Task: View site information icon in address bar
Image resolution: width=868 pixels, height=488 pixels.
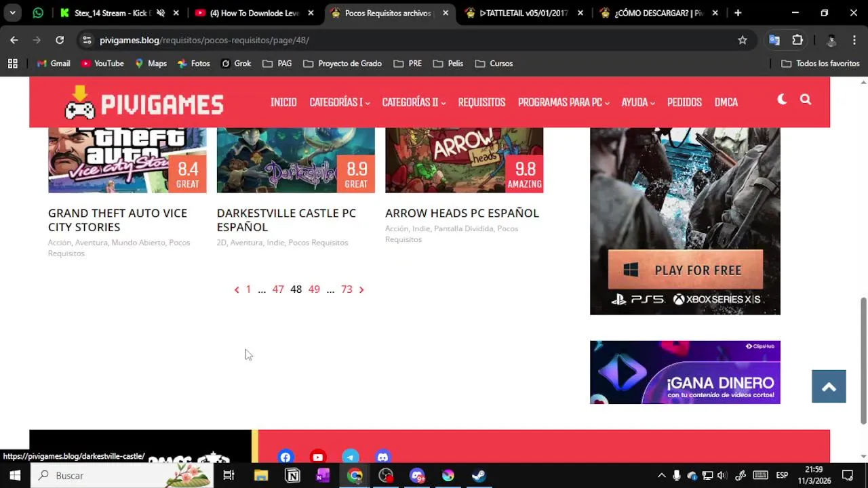Action: pyautogui.click(x=86, y=40)
